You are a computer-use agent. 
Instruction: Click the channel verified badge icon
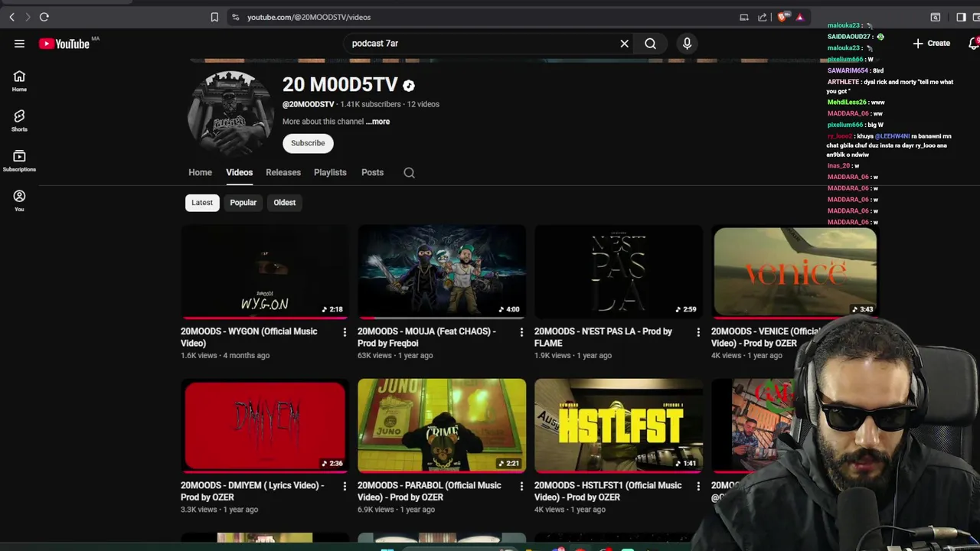click(x=409, y=86)
